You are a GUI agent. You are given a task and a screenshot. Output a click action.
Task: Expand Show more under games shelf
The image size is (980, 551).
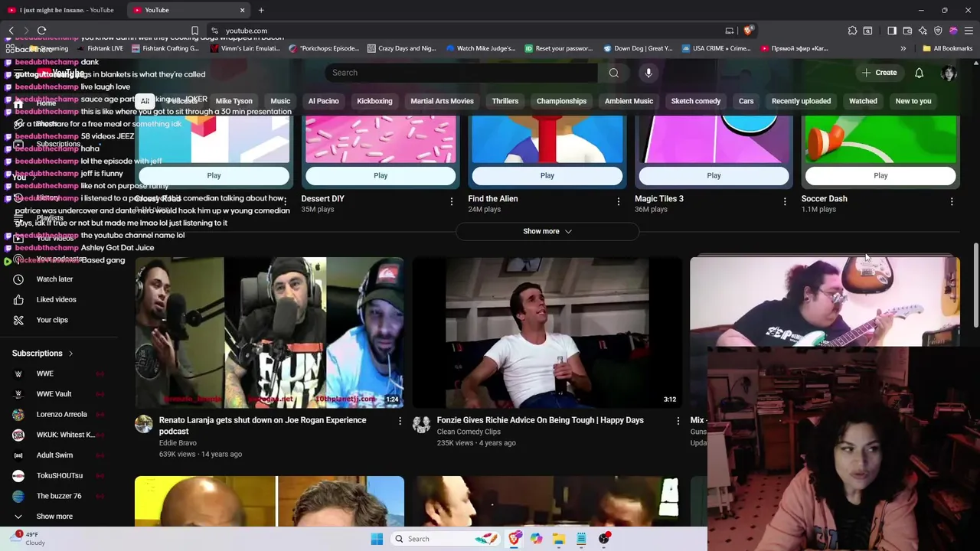547,231
